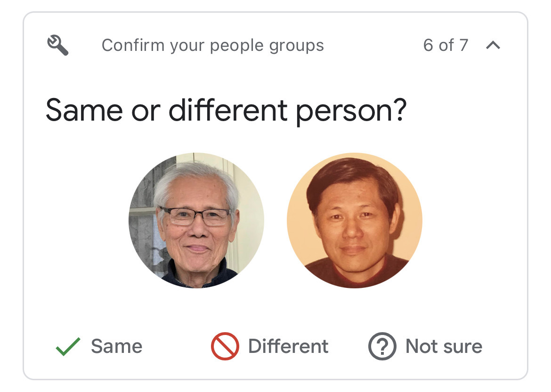
Task: Open the right sepia-toned portrait
Action: click(355, 220)
